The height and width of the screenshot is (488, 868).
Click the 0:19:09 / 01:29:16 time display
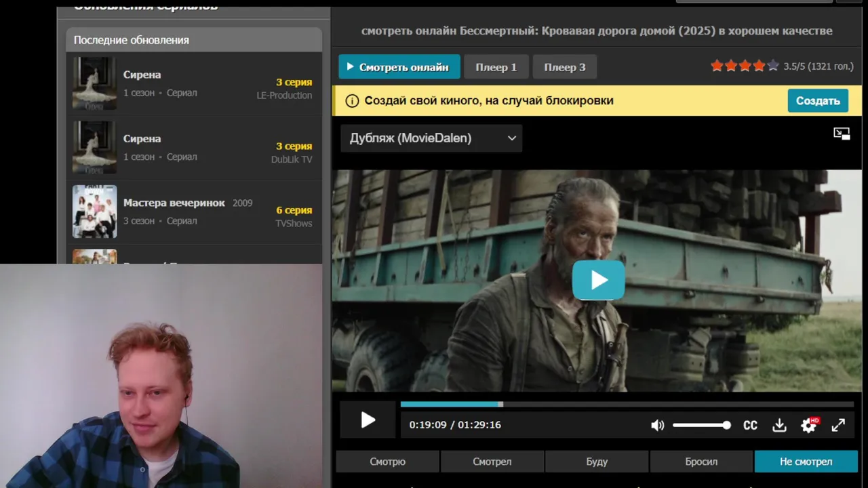[x=455, y=425]
